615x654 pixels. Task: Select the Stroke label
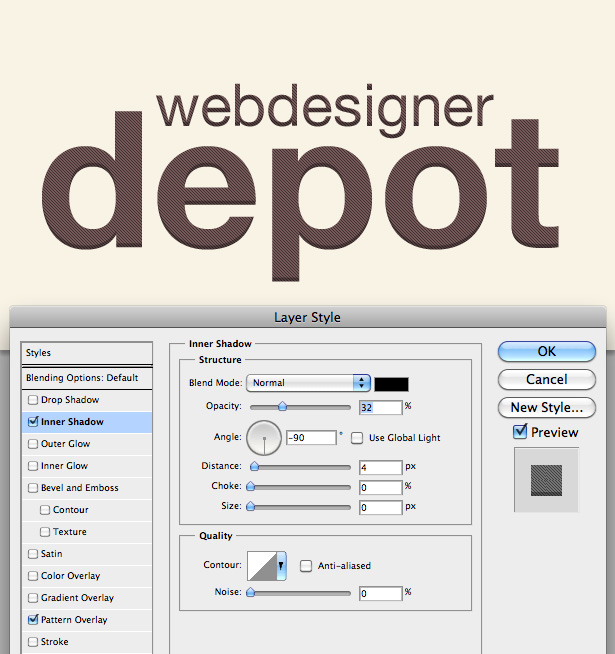[55, 642]
